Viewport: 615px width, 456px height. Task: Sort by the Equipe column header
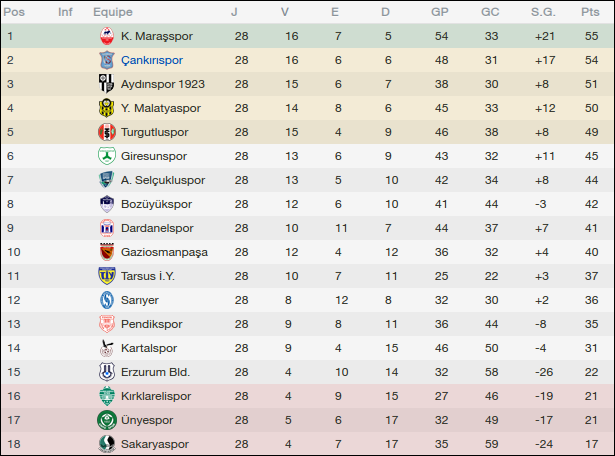tap(112, 12)
